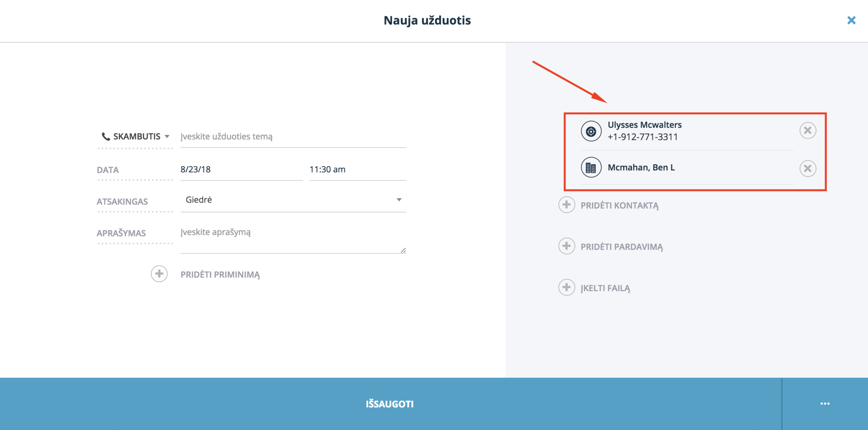
Task: Save the task with IŠSAUGOTI button
Action: pyautogui.click(x=391, y=404)
